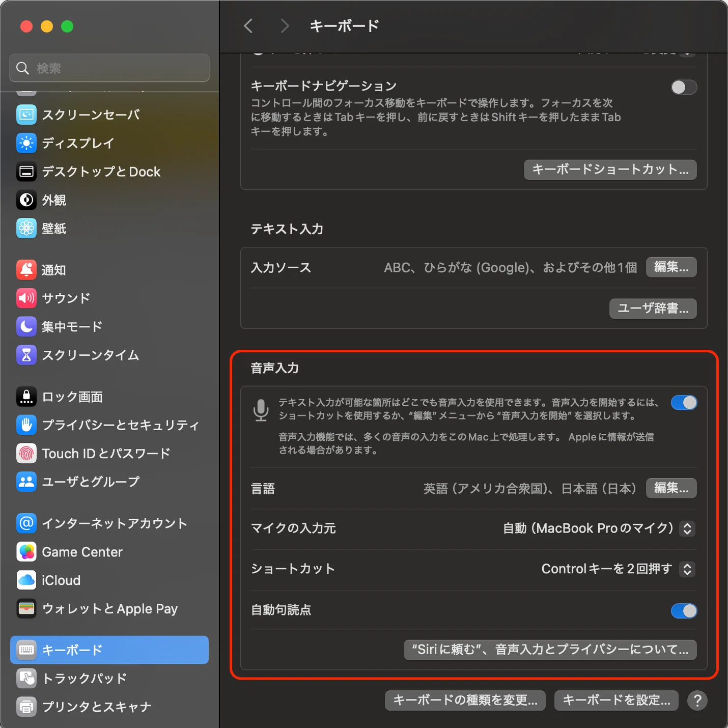728x728 pixels.
Task: Open the サウンド speaker icon
Action: point(26,298)
